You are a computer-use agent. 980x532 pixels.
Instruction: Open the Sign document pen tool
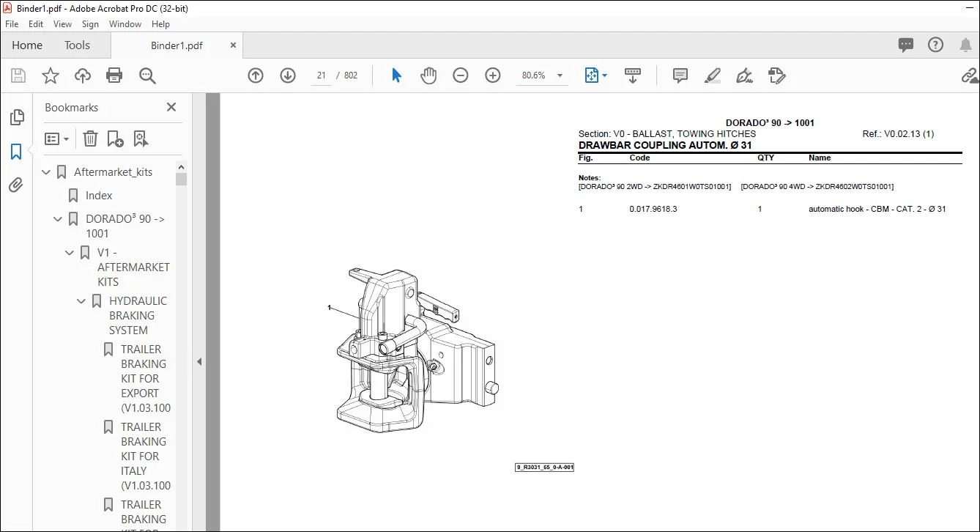tap(745, 75)
